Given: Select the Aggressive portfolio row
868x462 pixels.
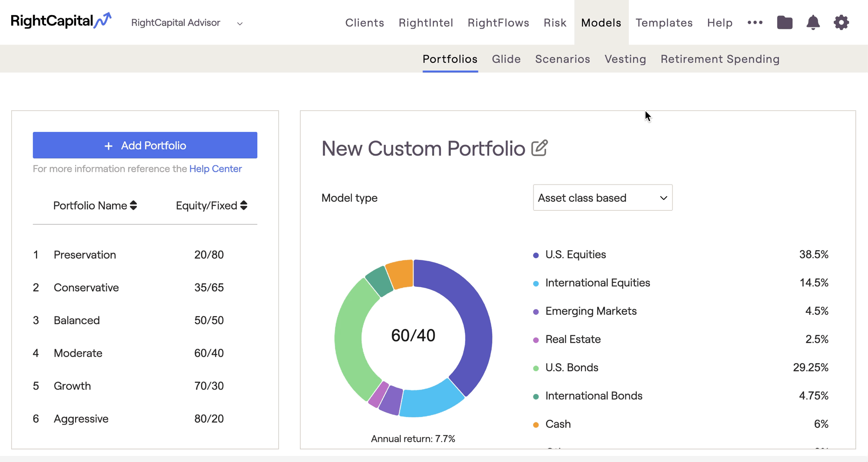Looking at the screenshot, I should coord(145,419).
